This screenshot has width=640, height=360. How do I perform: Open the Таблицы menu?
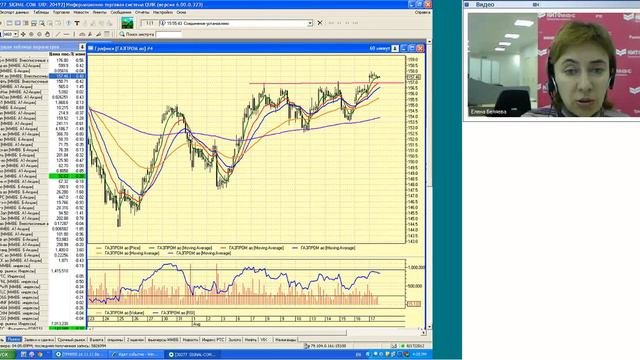click(41, 13)
